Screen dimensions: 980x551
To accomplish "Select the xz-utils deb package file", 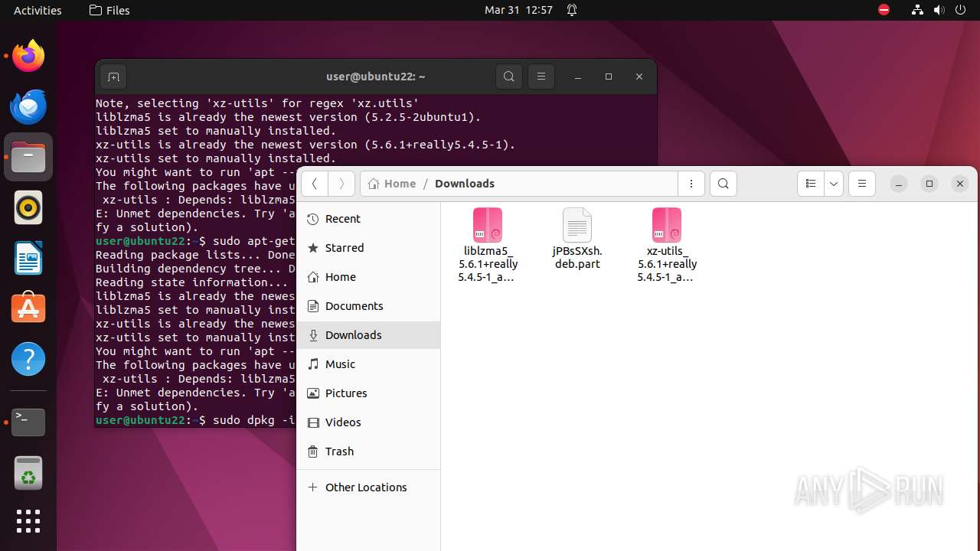I will click(x=667, y=245).
